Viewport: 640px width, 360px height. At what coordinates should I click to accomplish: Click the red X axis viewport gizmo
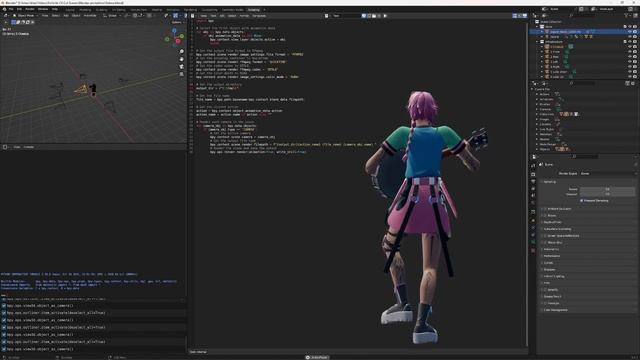point(178,41)
